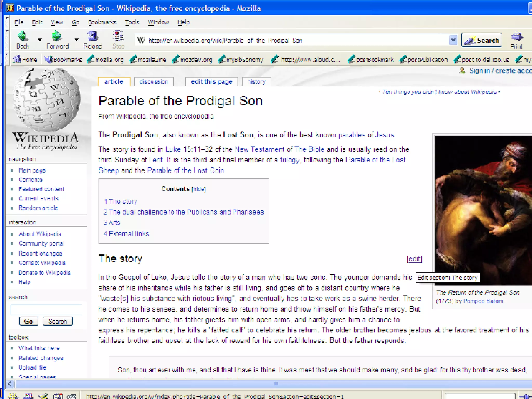
Task: Click the Prodigal Son painting thumbnail
Action: tap(483, 208)
